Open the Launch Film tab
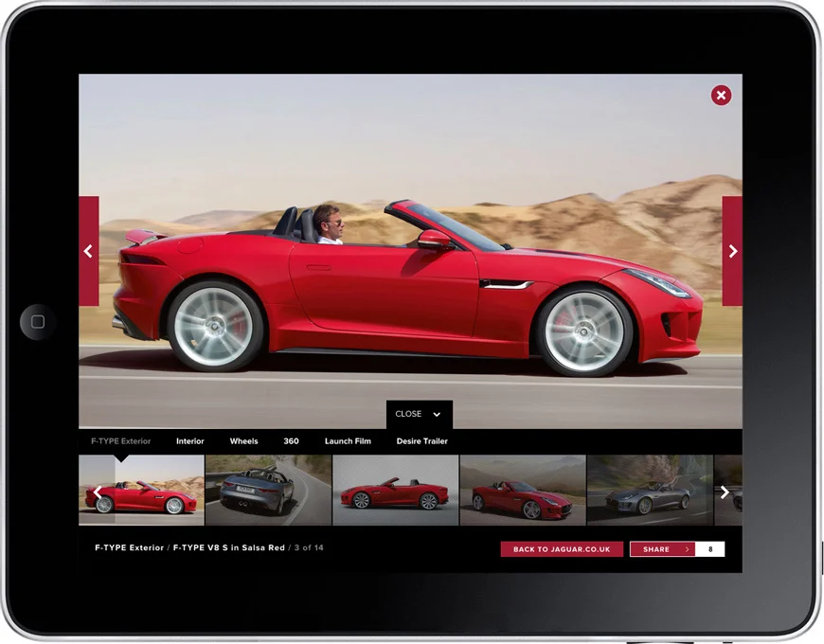The height and width of the screenshot is (644, 824). 348,441
